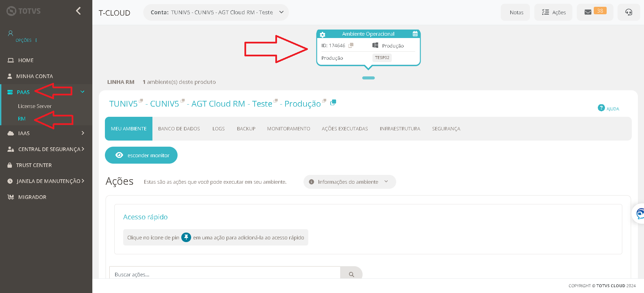Expand Informações do ambiente dropdown
The width and height of the screenshot is (644, 293).
350,182
